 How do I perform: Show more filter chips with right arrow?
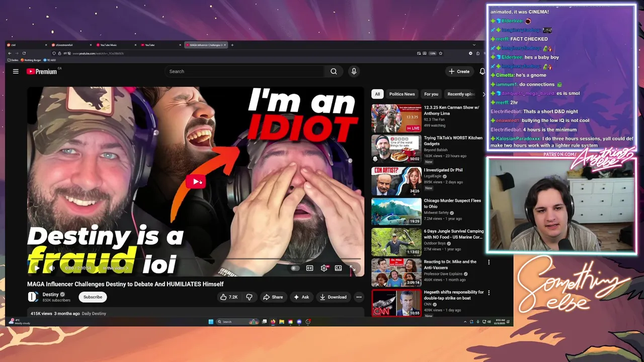pos(484,94)
